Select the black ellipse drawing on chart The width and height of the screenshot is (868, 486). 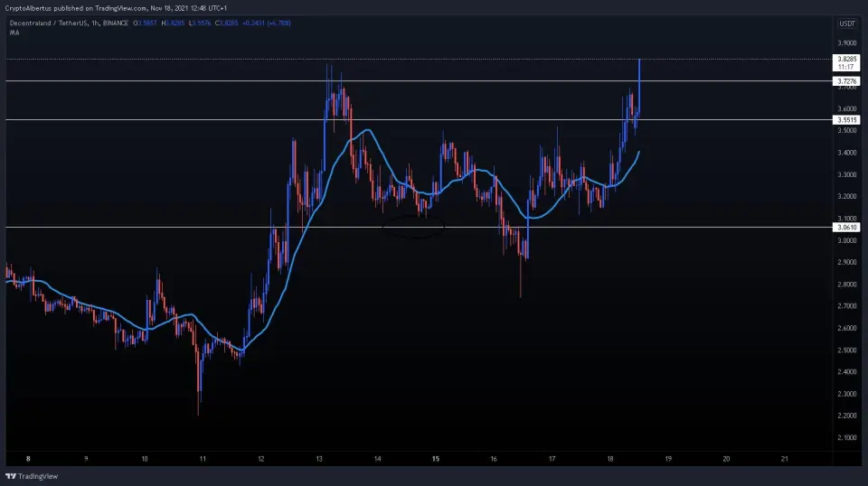coord(413,227)
